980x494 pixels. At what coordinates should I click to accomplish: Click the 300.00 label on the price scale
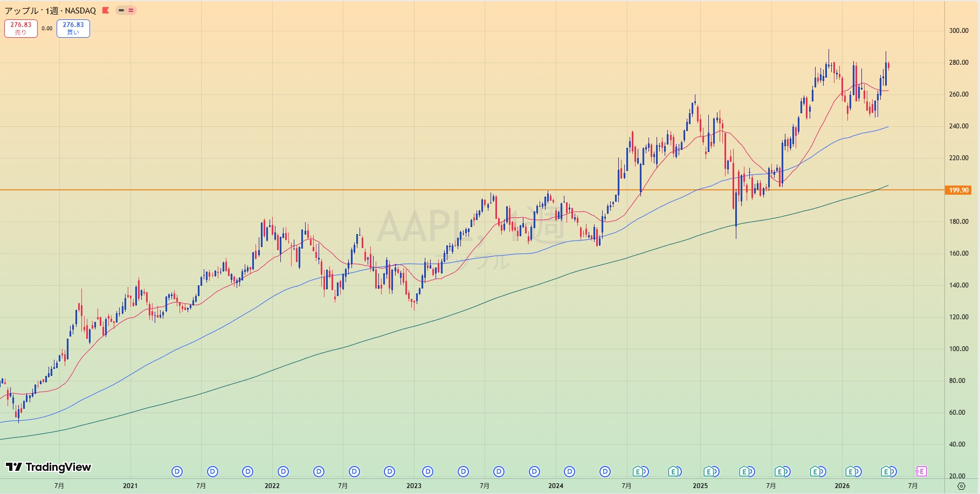tap(958, 31)
